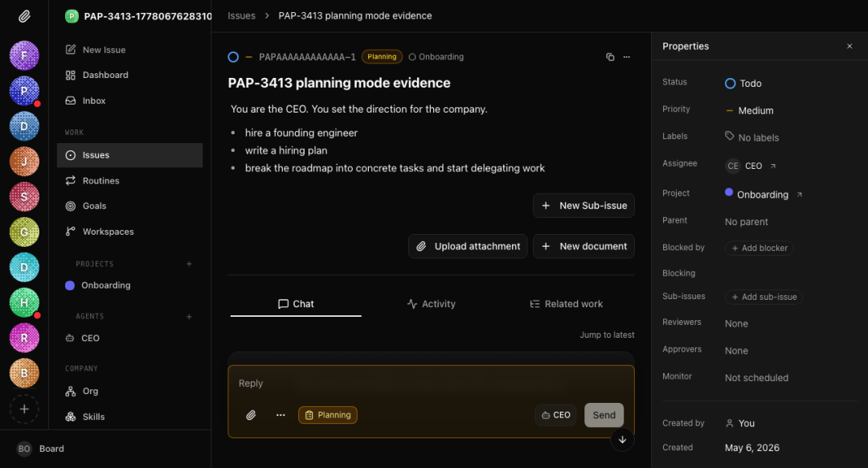This screenshot has width=868, height=468.
Task: Add a new project with the plus icon
Action: tap(190, 265)
